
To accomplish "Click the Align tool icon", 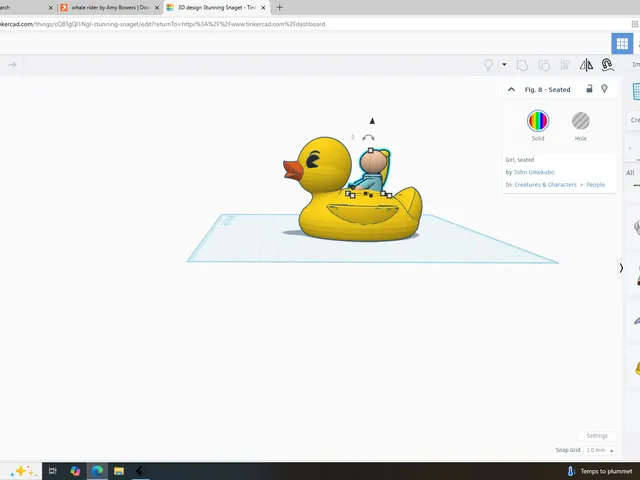I will 565,65.
